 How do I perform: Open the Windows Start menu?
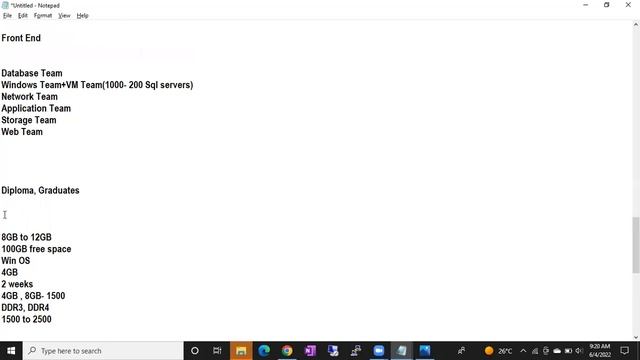click(11, 351)
